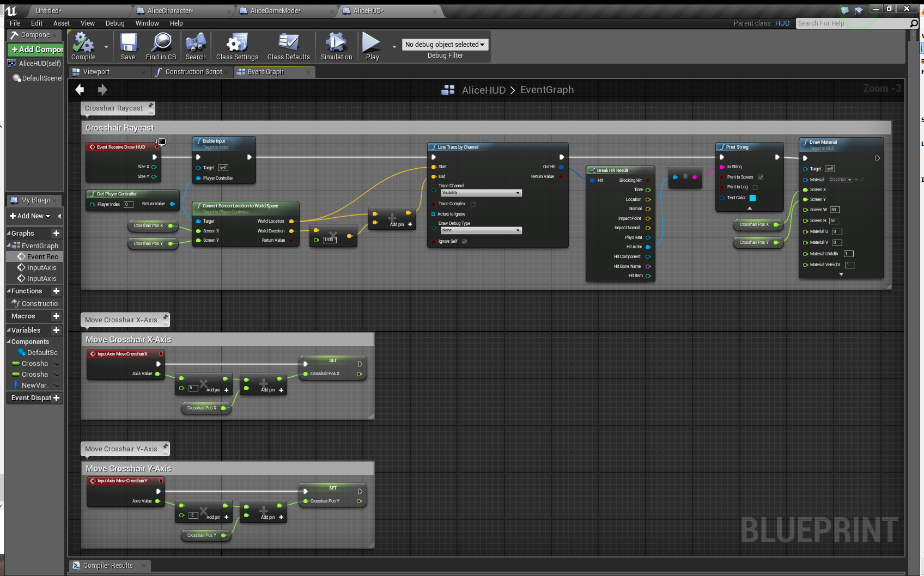This screenshot has width=924, height=576.
Task: Open the Trace Channel Visibility dropdown
Action: coord(481,193)
